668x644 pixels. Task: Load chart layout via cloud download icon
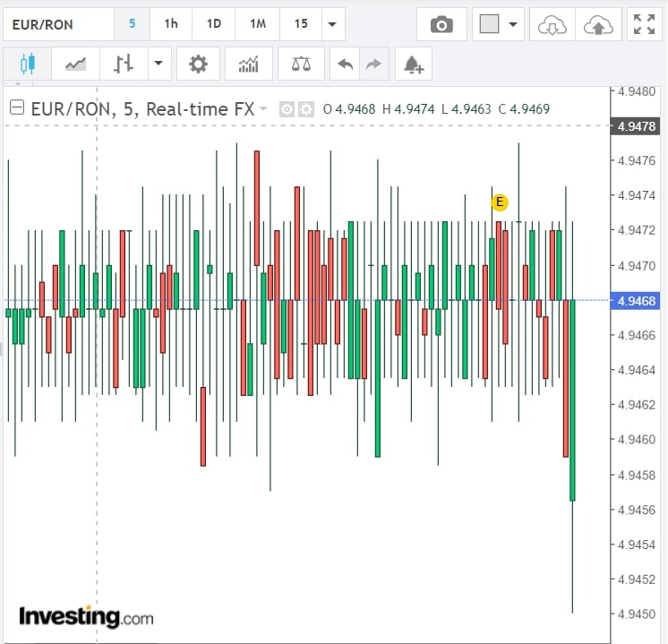pyautogui.click(x=552, y=24)
